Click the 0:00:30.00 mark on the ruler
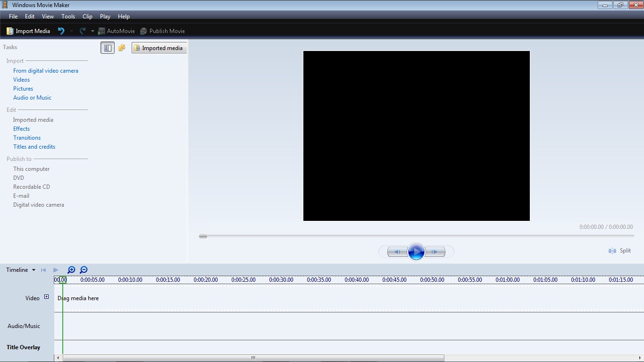The width and height of the screenshot is (644, 362). pos(281,280)
